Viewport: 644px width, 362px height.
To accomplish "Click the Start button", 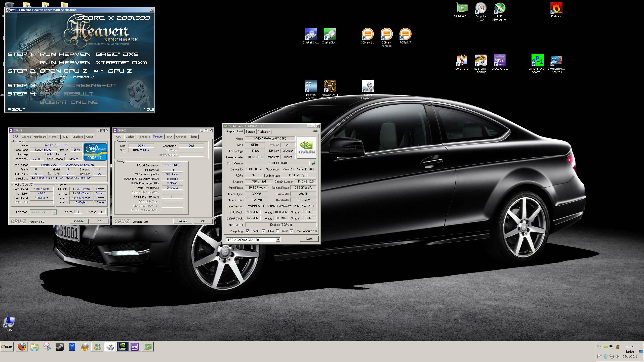I will pyautogui.click(x=7, y=347).
